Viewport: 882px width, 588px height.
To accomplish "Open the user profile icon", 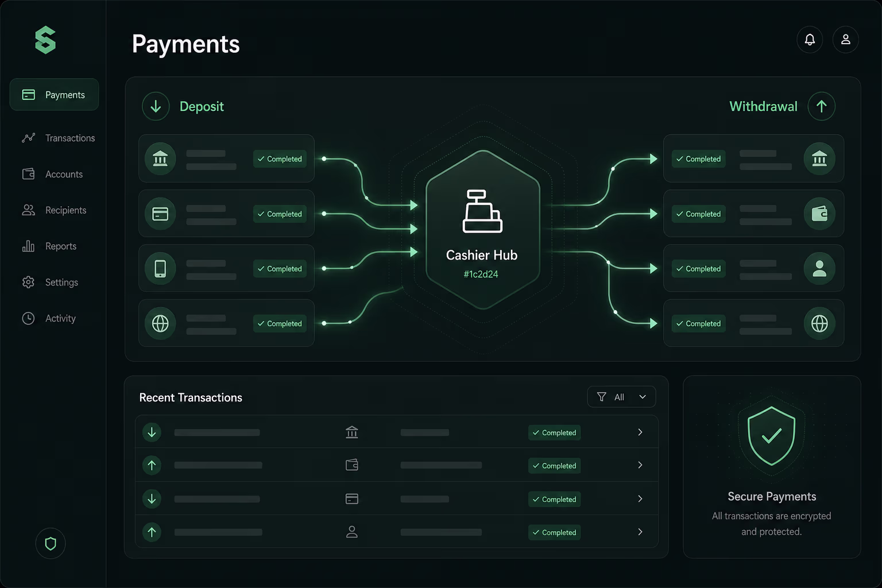I will pos(846,40).
